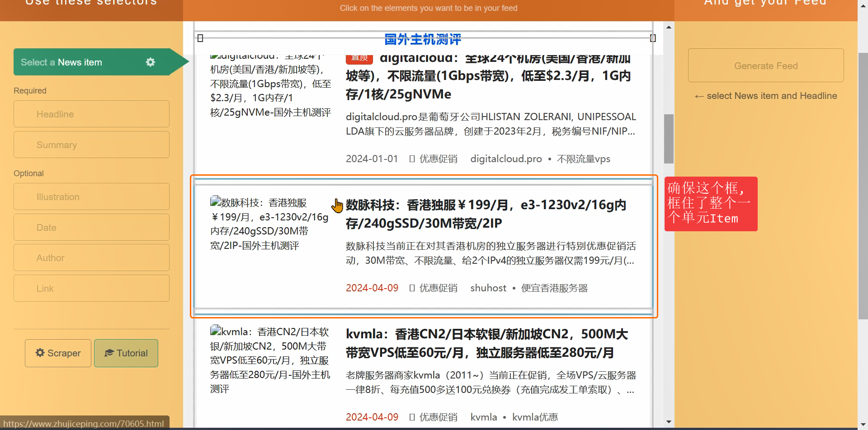Choose the Link selector field
868x430 pixels.
coord(91,289)
